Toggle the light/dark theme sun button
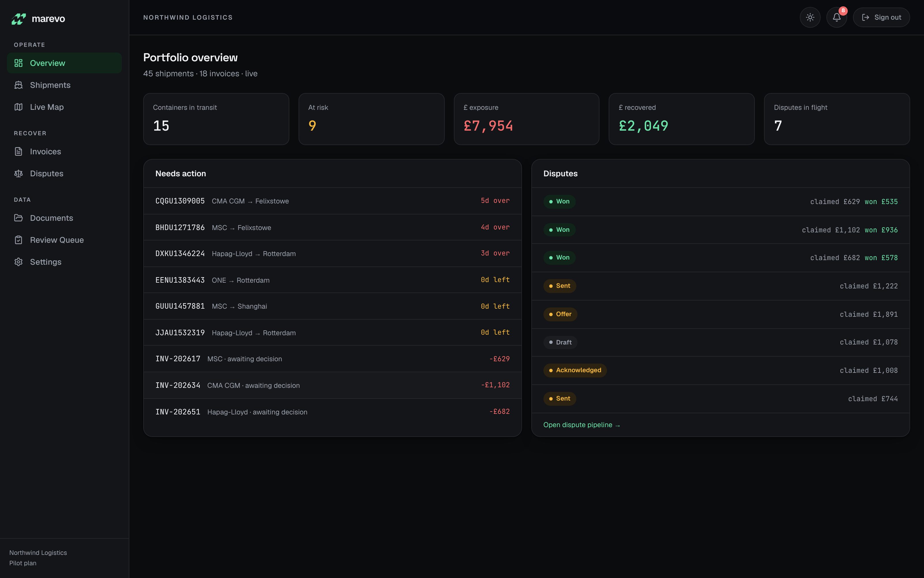This screenshot has height=578, width=924. (x=810, y=17)
